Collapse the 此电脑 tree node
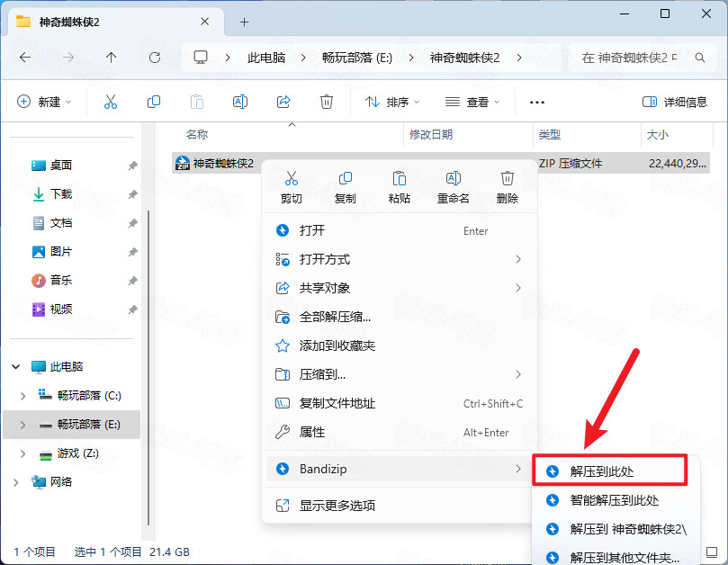The width and height of the screenshot is (728, 565). click(16, 367)
